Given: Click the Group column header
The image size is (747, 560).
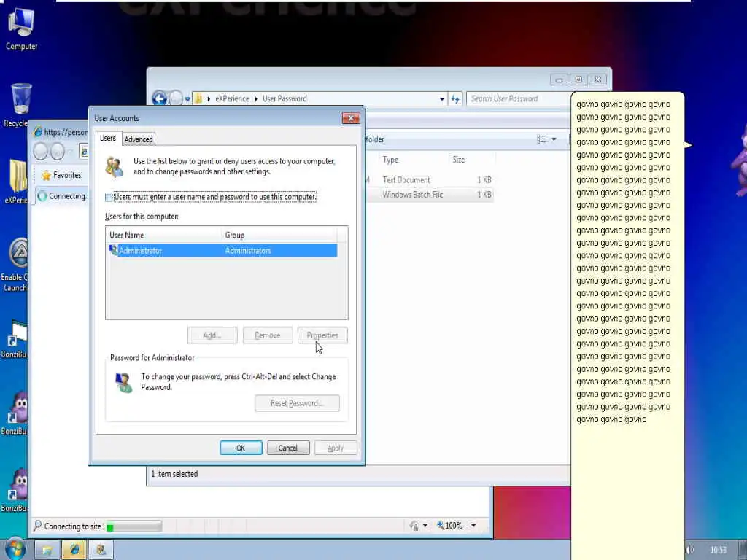Looking at the screenshot, I should click(x=279, y=236).
